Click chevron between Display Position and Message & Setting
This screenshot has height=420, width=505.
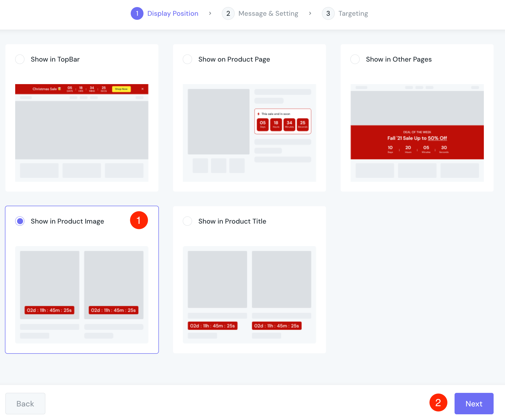tap(210, 13)
